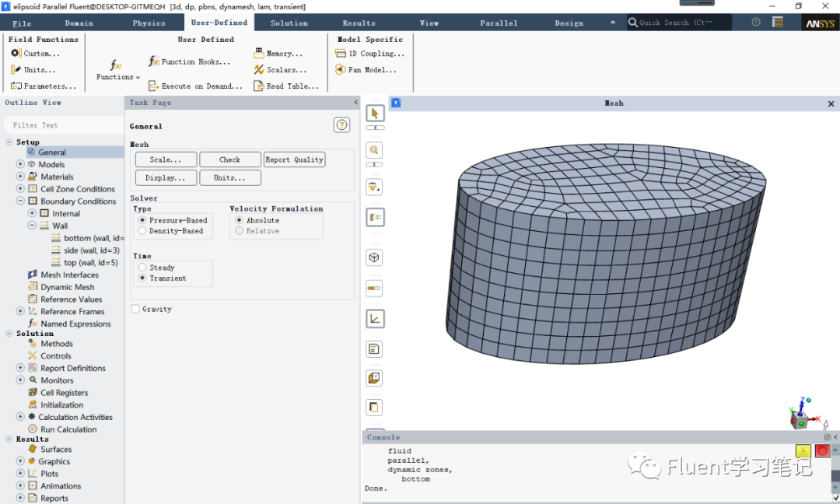
Task: Select the arrow pointer tool in graphics toolbar
Action: (374, 114)
